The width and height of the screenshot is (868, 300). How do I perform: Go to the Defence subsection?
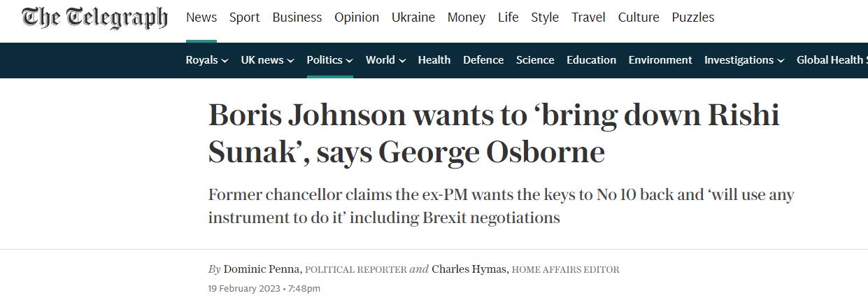point(483,60)
